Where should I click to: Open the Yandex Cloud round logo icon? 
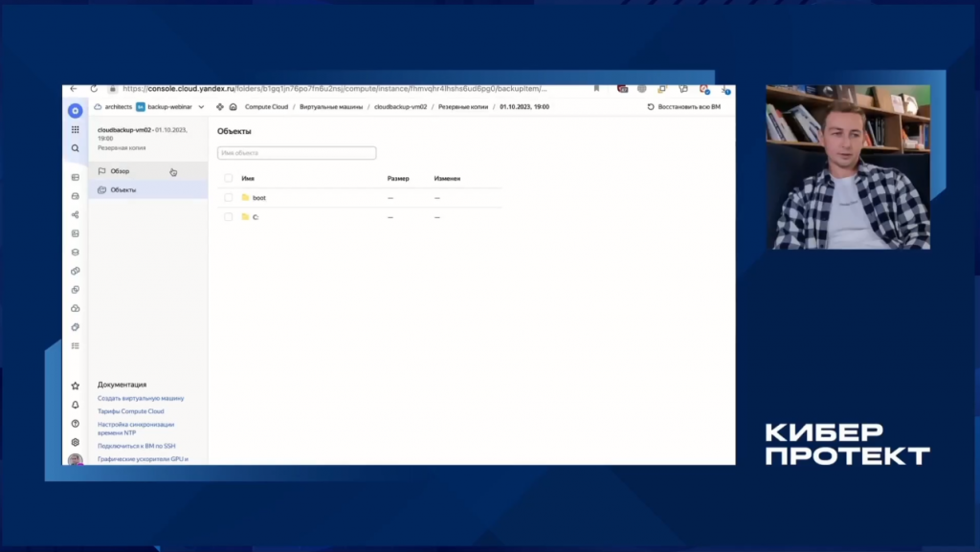pos(75,111)
